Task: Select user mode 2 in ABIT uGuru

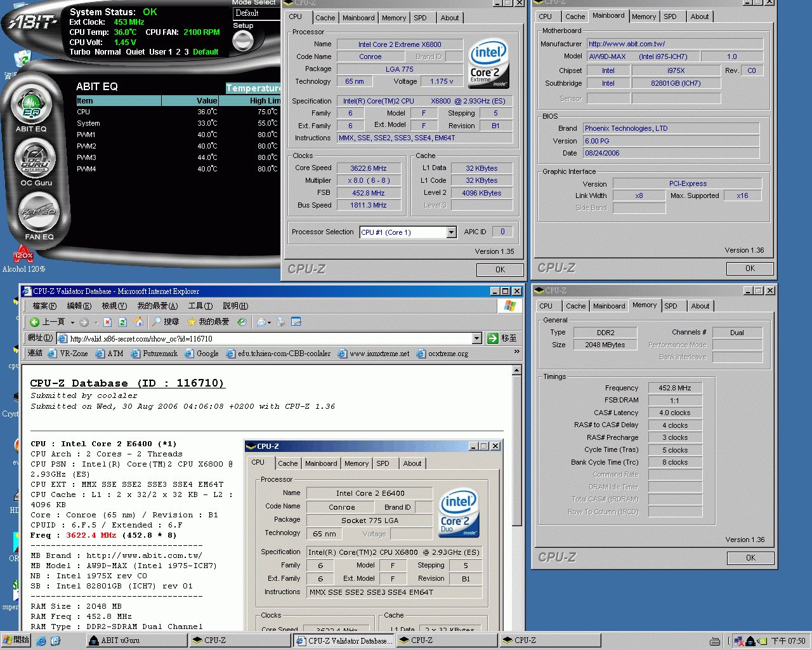Action: tap(178, 52)
